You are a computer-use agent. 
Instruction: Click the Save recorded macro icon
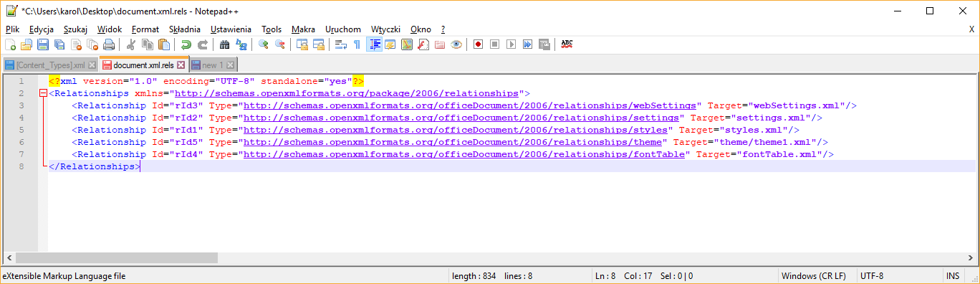(544, 44)
